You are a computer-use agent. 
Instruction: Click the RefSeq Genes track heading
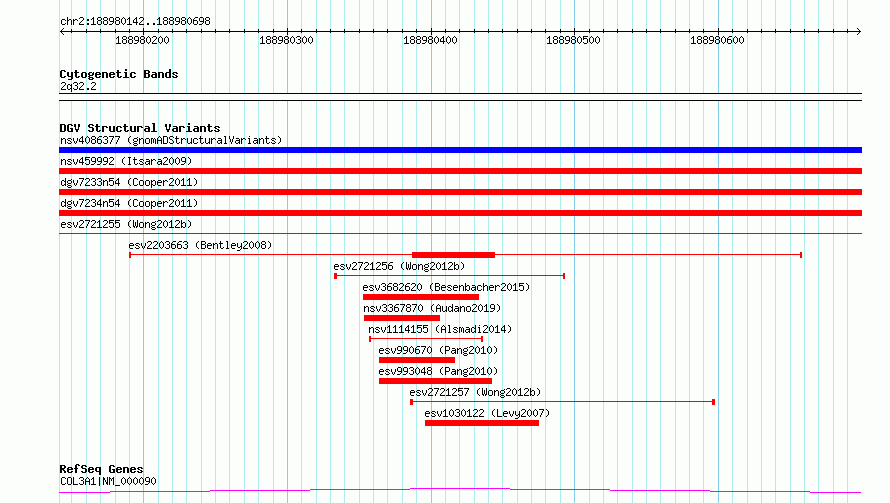101,469
